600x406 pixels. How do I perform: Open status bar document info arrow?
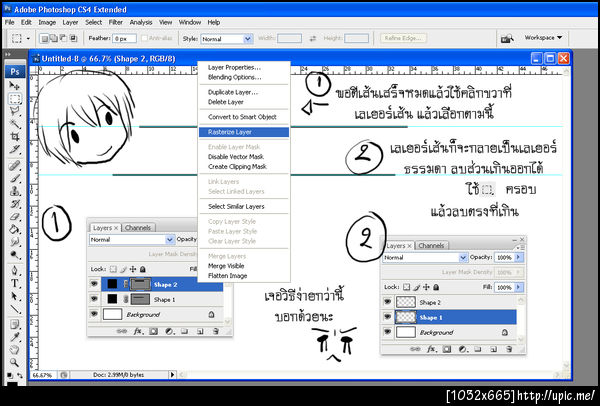coord(172,375)
